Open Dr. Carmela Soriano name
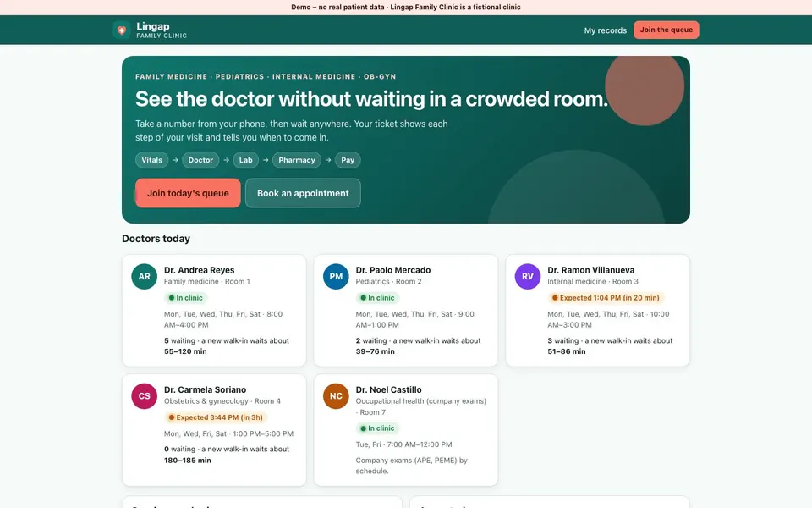Image resolution: width=812 pixels, height=508 pixels. tap(205, 389)
